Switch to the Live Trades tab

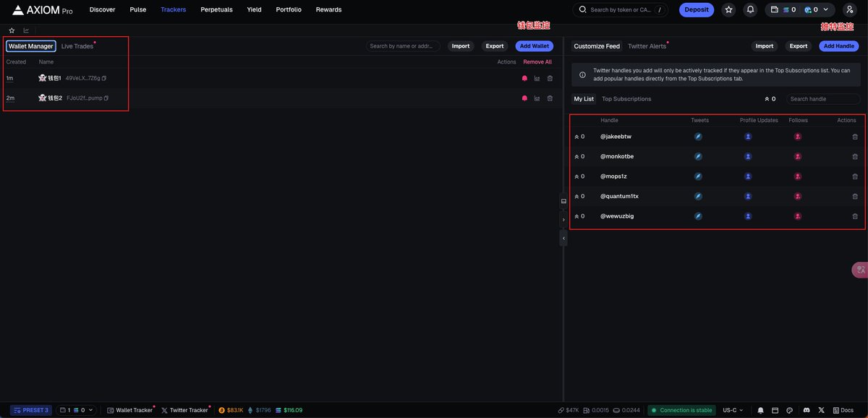coord(77,46)
